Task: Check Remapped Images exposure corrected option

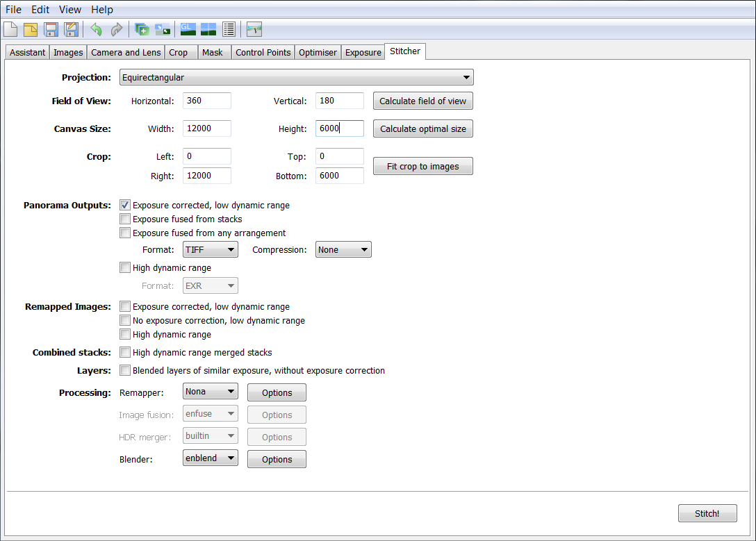Action: [x=125, y=306]
